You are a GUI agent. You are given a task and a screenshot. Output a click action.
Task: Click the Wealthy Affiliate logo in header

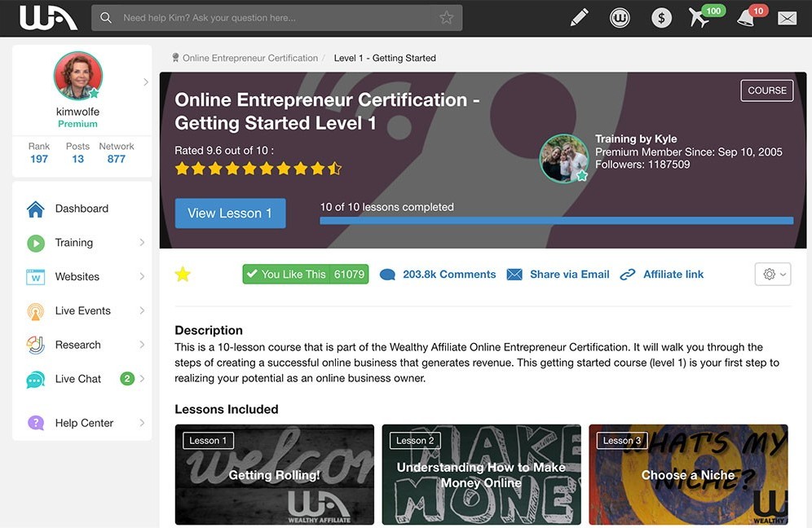[x=49, y=18]
